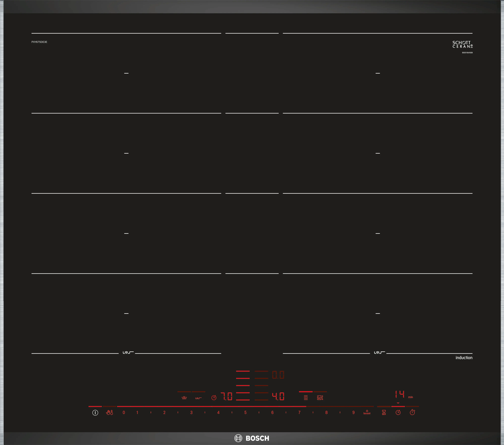Tap the clock icon beside 7.0
Viewport: 504px width, 445px height.
point(214,398)
